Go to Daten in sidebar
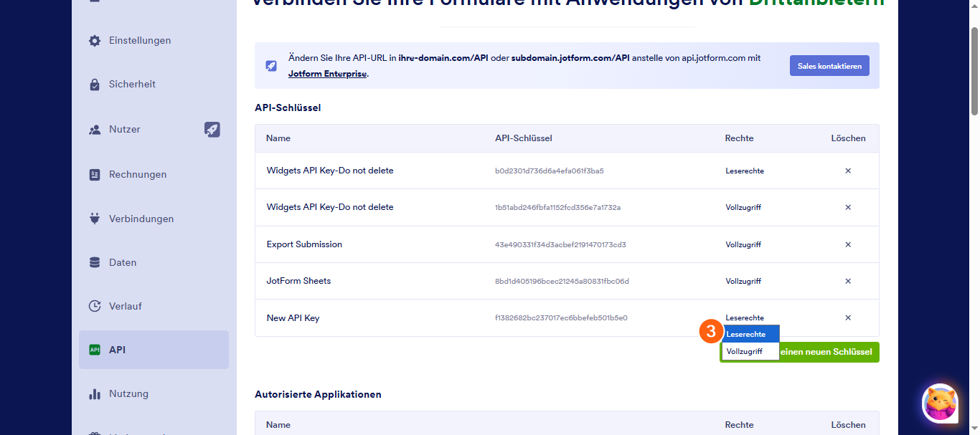 click(154, 262)
